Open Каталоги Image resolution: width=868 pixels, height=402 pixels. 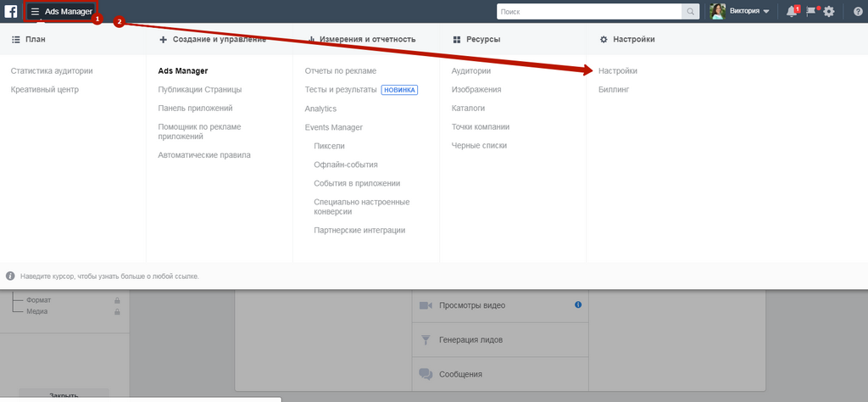[468, 109]
